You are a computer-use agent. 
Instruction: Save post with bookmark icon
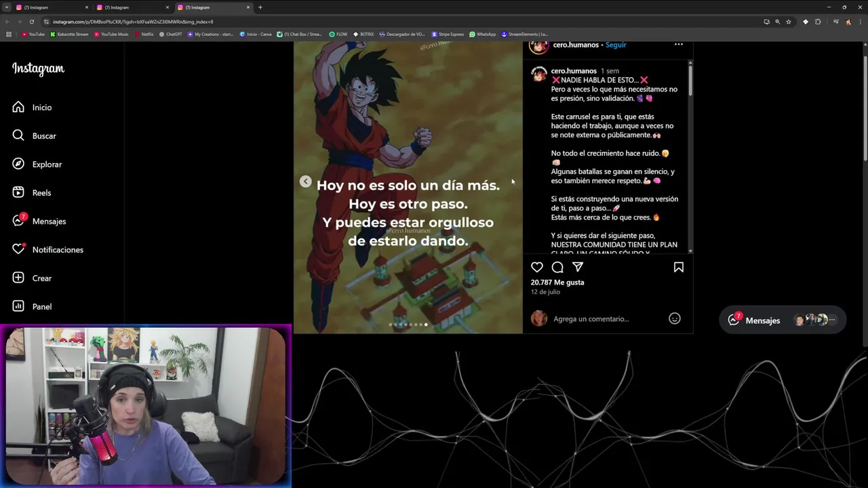point(678,267)
